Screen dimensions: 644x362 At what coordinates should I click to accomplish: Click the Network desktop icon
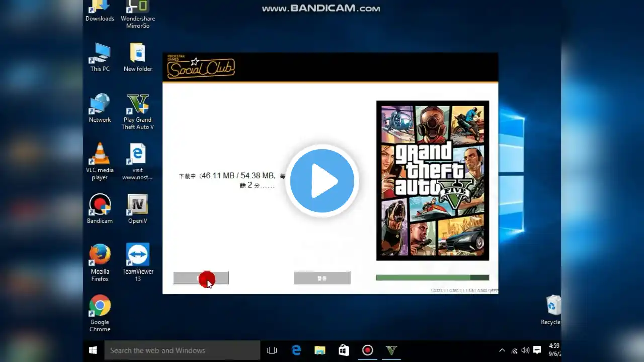[100, 108]
